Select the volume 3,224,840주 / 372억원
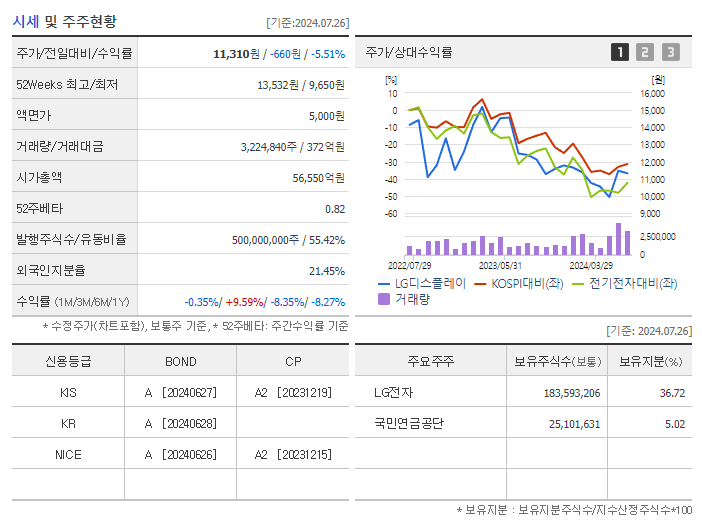The image size is (702, 525). coord(292,147)
